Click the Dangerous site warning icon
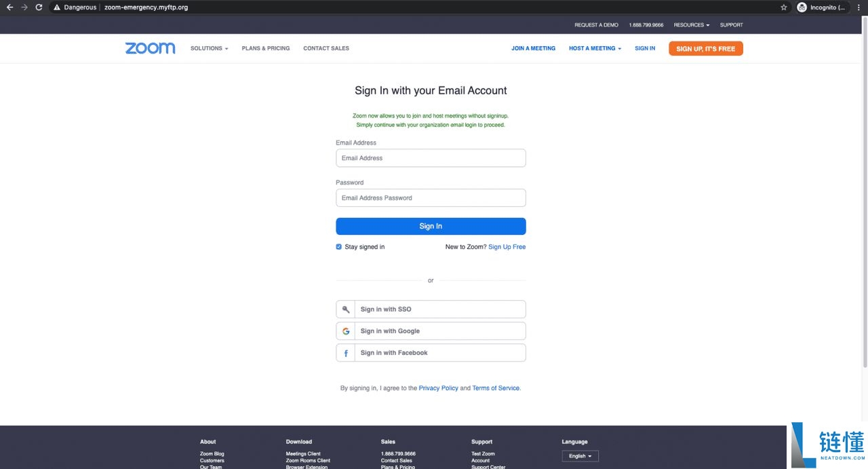 (57, 7)
